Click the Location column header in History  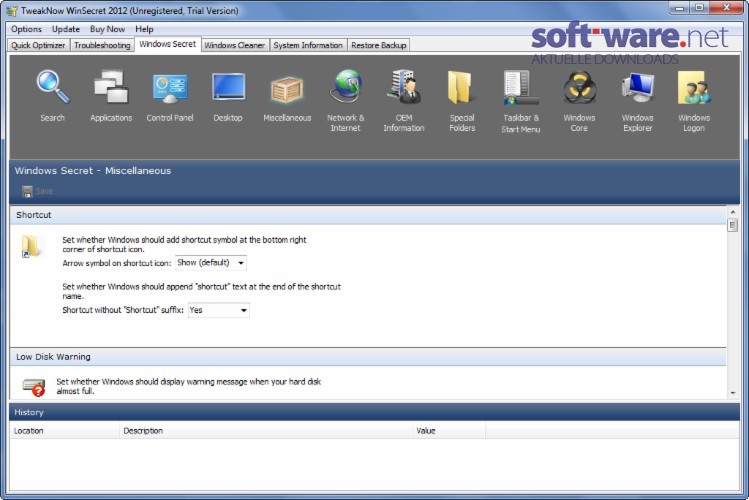point(64,431)
